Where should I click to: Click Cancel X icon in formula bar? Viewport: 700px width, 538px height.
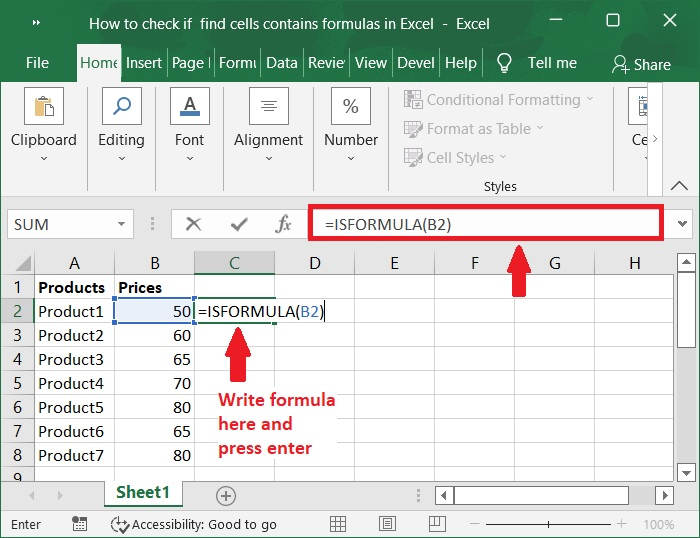tap(193, 224)
